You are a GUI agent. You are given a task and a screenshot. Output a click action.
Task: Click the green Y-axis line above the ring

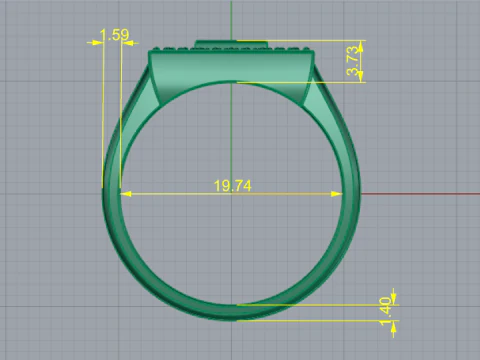pyautogui.click(x=231, y=20)
